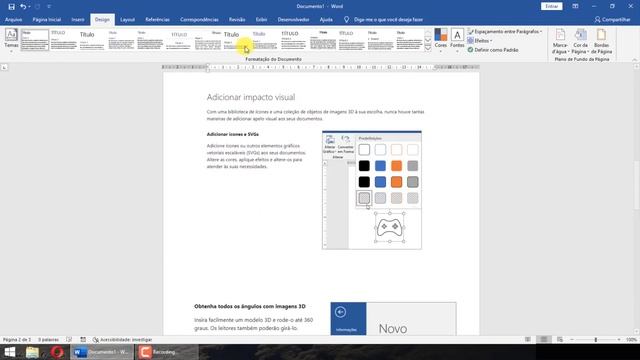Select the second style set with gray TÍTULO
Image resolution: width=640 pixels, height=360 pixels.
[64, 40]
